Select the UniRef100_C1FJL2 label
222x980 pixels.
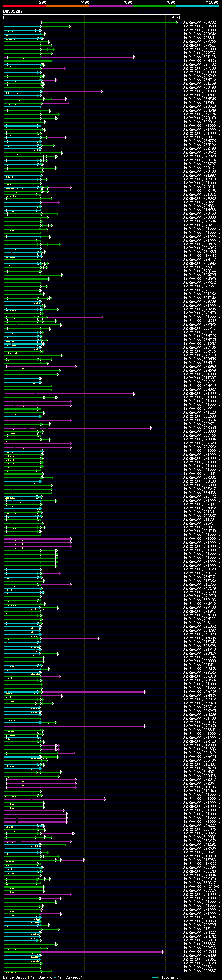click(199, 929)
